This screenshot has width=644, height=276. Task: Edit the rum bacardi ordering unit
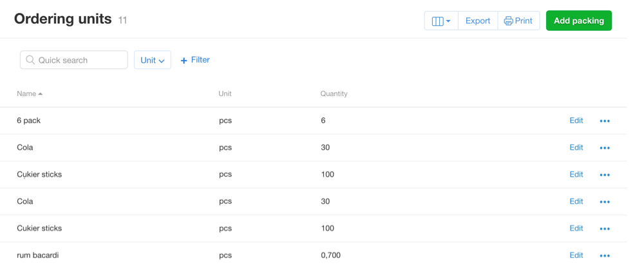[576, 255]
